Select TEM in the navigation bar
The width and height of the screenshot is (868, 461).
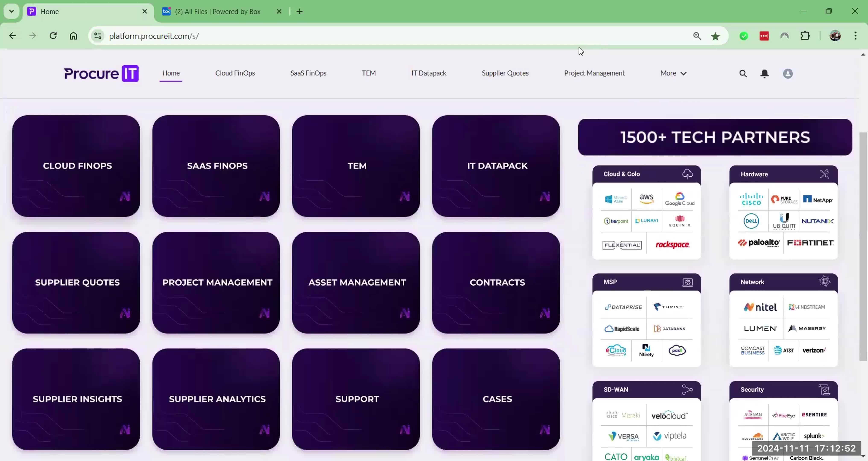[369, 73]
